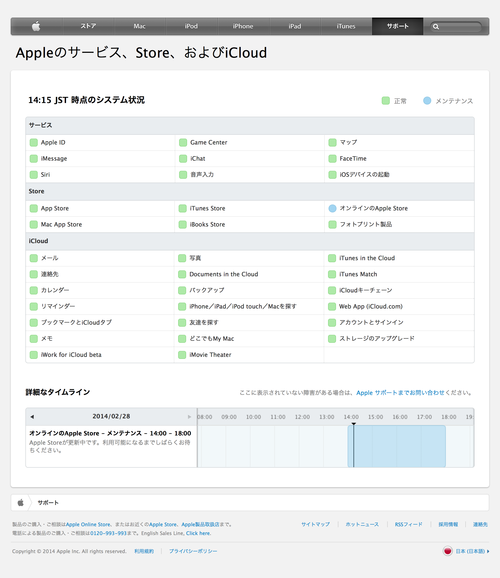Click the サポート breadcrumb link

tap(48, 502)
